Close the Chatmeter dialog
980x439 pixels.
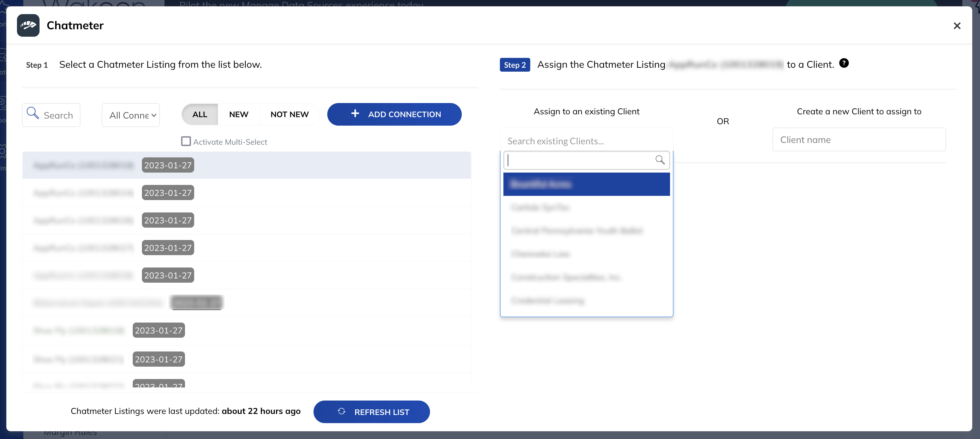957,25
